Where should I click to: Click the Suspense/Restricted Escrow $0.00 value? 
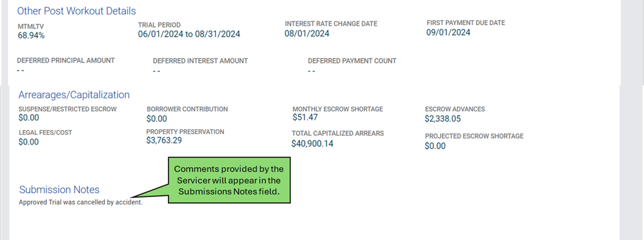29,118
